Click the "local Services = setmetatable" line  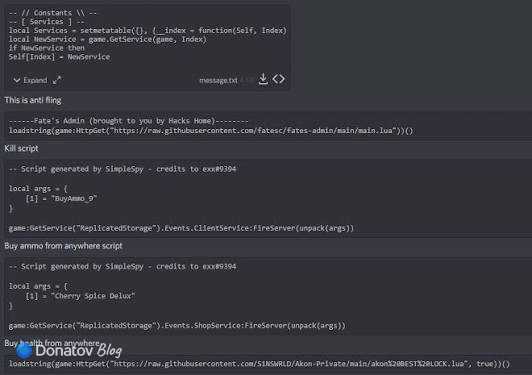click(148, 31)
